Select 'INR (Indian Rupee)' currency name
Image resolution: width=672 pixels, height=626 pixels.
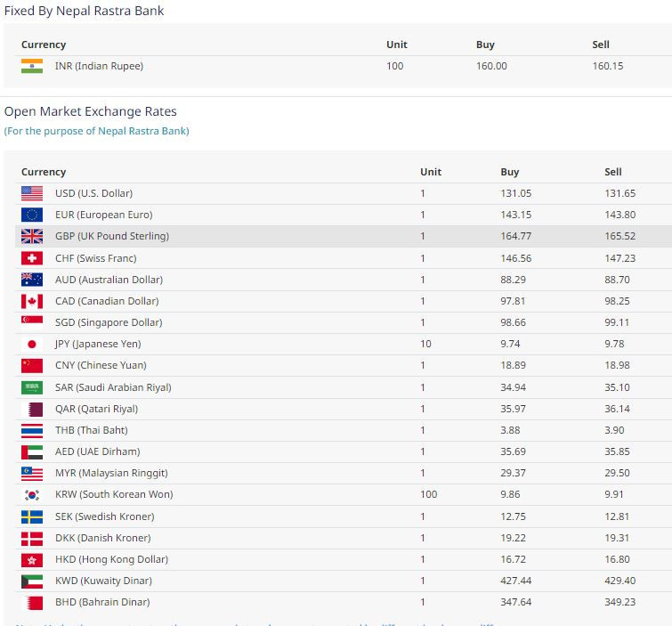(99, 66)
